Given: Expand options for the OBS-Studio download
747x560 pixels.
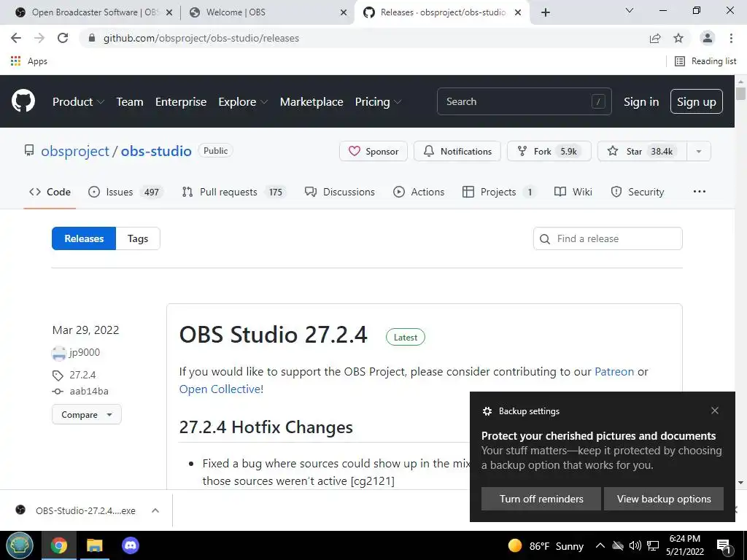Looking at the screenshot, I should [x=155, y=510].
